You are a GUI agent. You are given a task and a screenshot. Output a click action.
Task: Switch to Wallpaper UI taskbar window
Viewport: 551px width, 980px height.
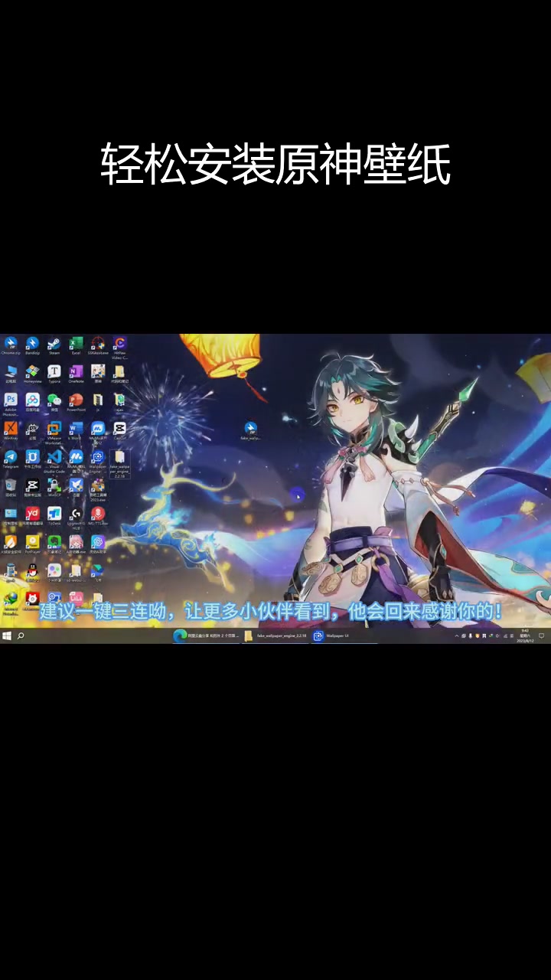pyautogui.click(x=331, y=635)
